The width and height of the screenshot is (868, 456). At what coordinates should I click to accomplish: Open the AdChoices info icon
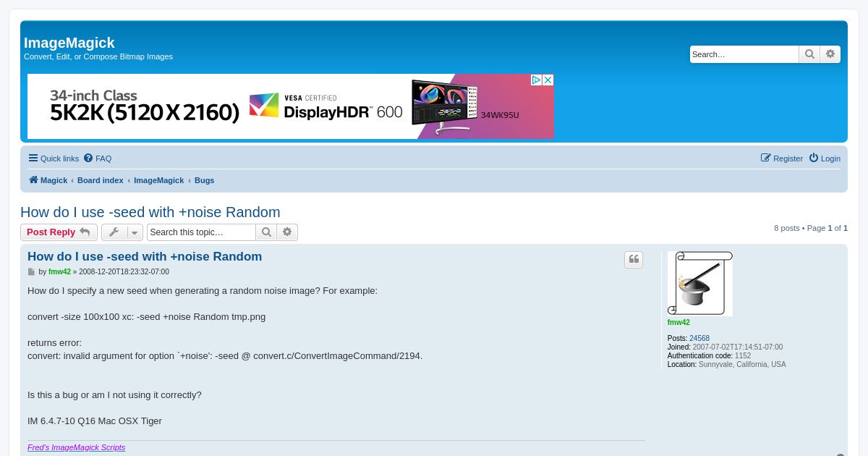pyautogui.click(x=537, y=80)
